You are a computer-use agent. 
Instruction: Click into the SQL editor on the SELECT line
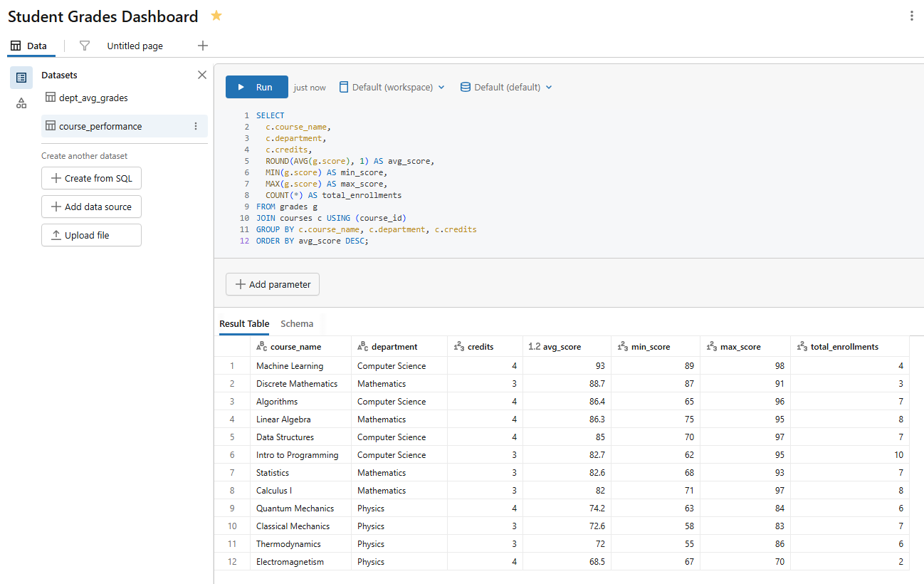pos(271,115)
